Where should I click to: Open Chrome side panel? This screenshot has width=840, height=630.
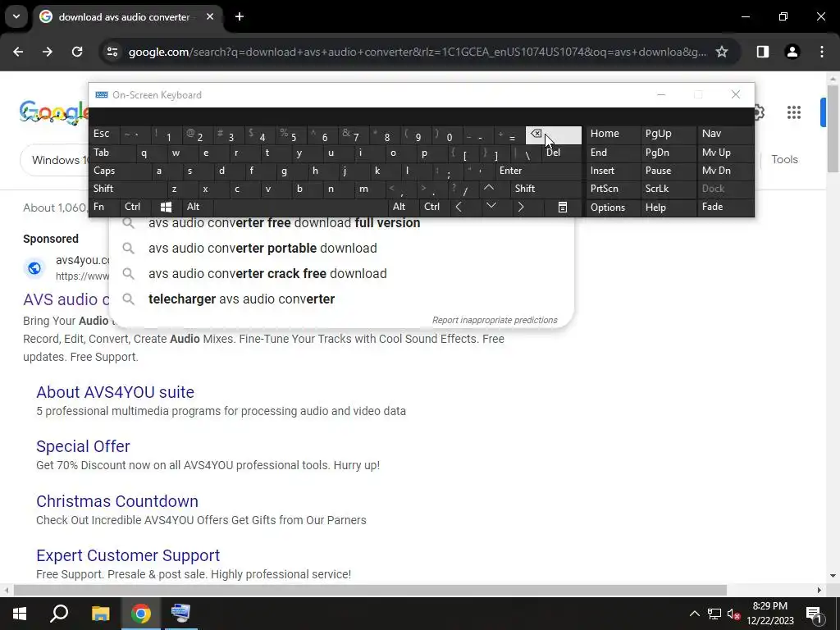(x=763, y=52)
